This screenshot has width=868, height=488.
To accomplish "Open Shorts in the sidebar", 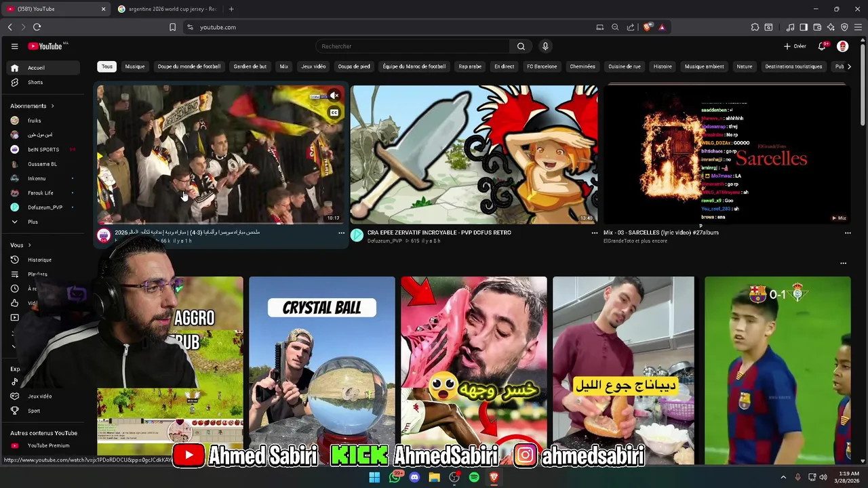I will (x=42, y=82).
